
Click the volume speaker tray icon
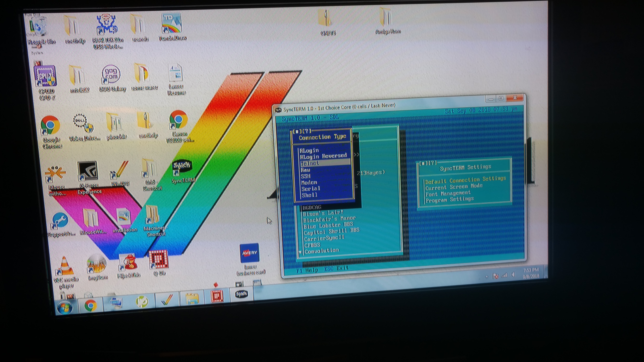(x=513, y=275)
